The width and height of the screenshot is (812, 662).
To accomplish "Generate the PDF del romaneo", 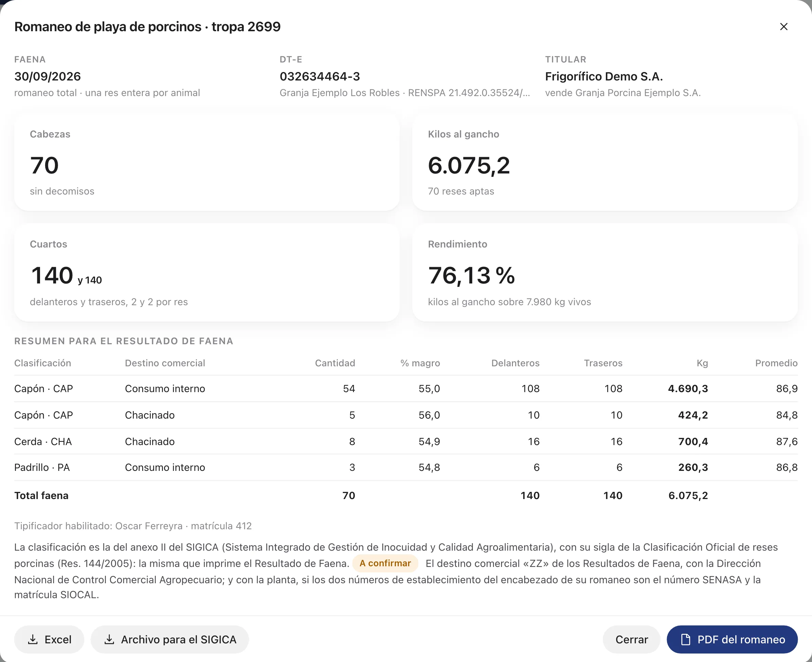I will 732,640.
